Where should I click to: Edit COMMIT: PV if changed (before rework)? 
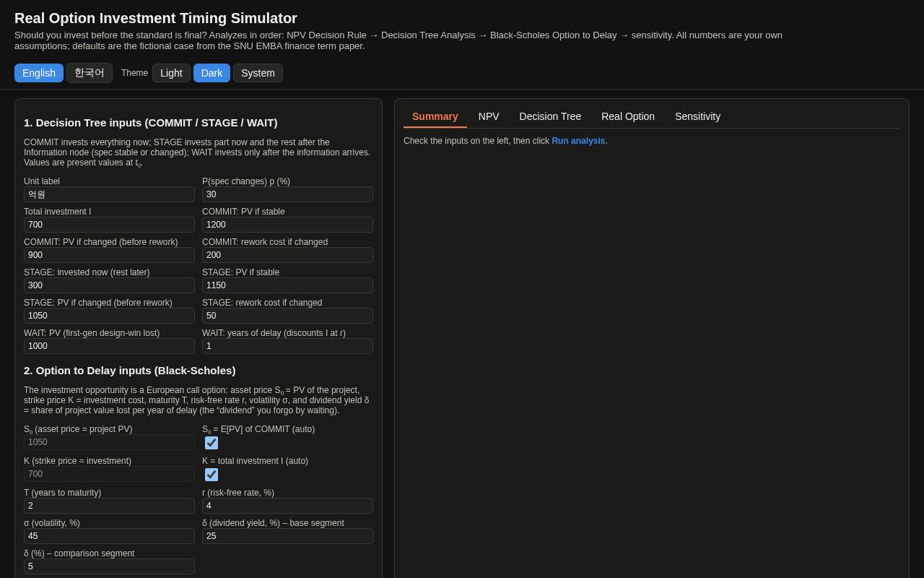tap(109, 255)
